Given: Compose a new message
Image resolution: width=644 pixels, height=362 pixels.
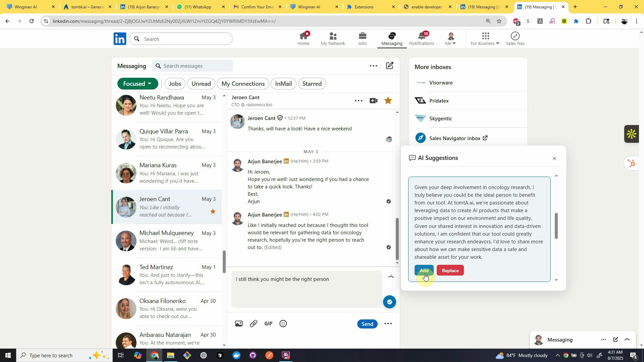Looking at the screenshot, I should tap(389, 66).
